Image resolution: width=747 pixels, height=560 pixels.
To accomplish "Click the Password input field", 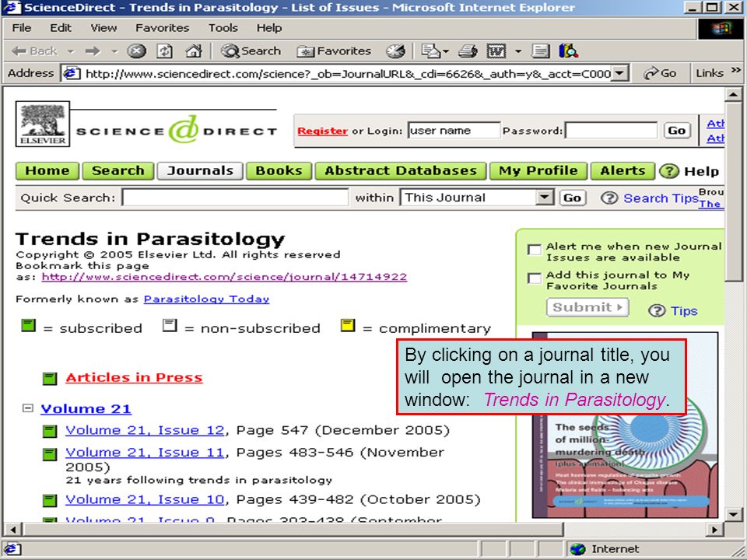I will 612,131.
